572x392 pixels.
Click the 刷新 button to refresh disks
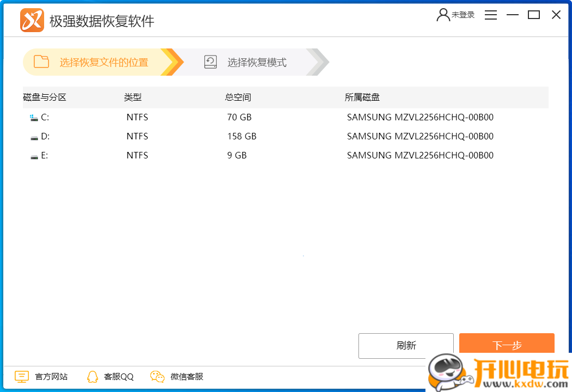(406, 345)
